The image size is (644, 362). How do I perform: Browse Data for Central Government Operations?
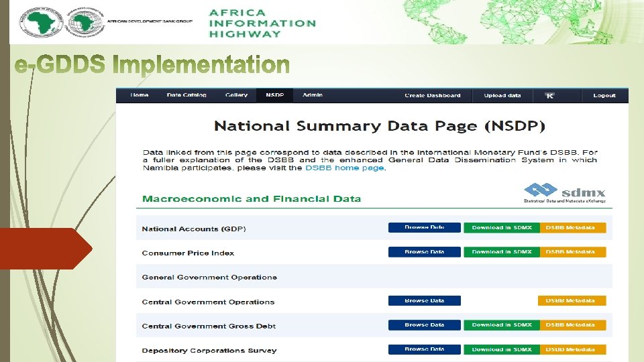click(x=424, y=301)
